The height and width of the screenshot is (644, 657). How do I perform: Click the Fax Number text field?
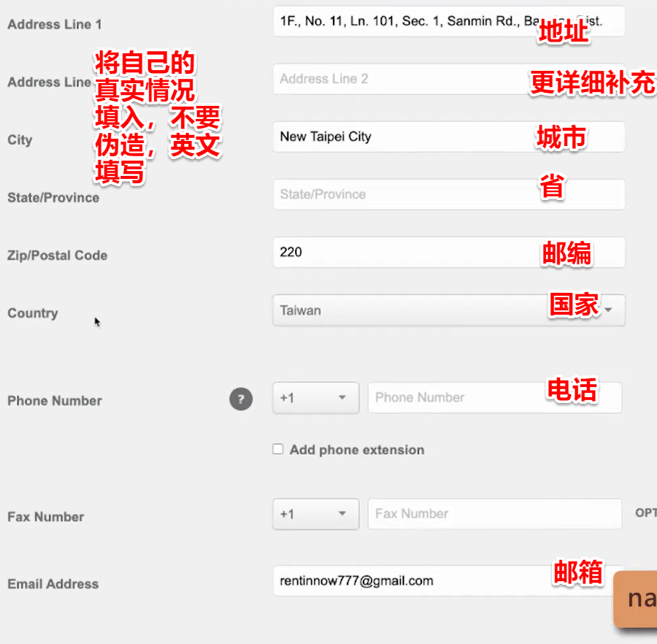tap(495, 514)
